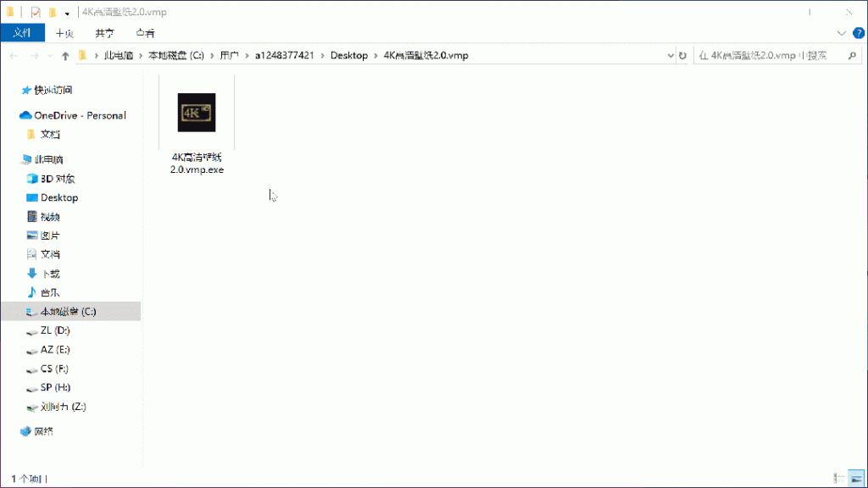This screenshot has height=488, width=868.
Task: Click 用户 in the address path
Action: coord(229,55)
